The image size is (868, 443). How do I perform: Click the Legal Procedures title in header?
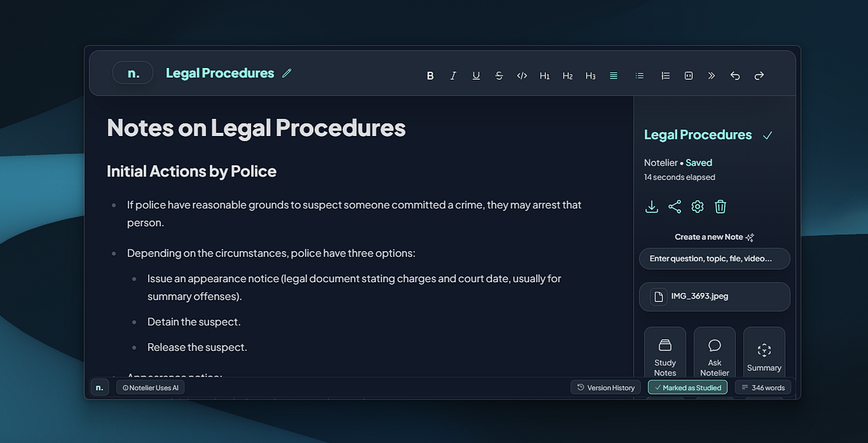(219, 73)
